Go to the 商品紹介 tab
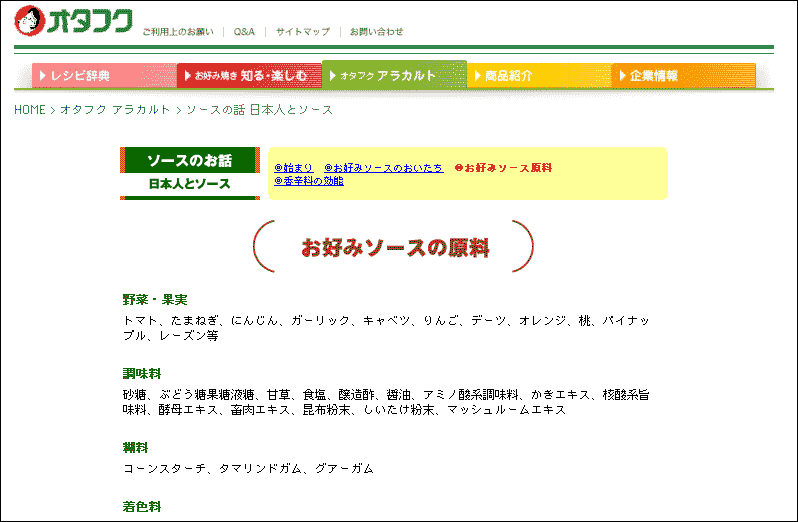 (x=539, y=75)
